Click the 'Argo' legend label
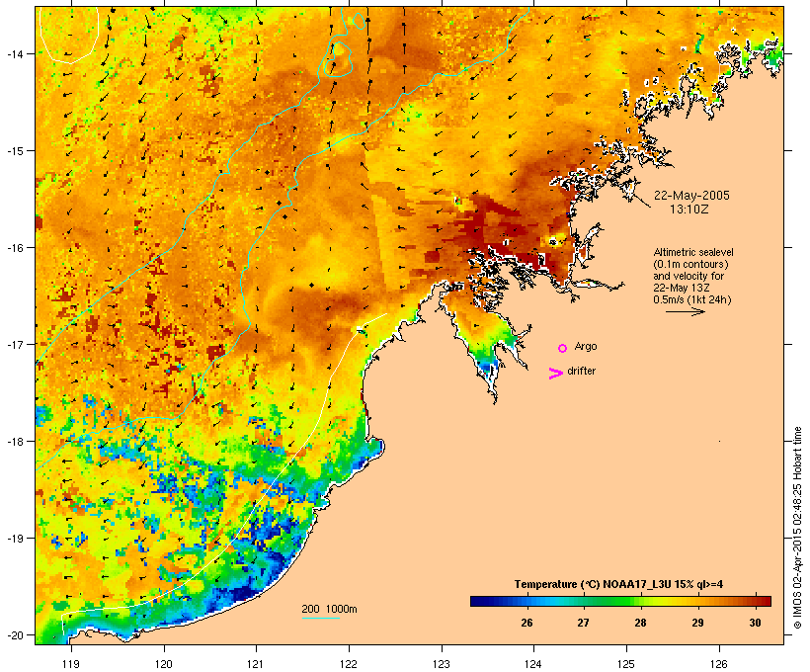 [586, 346]
